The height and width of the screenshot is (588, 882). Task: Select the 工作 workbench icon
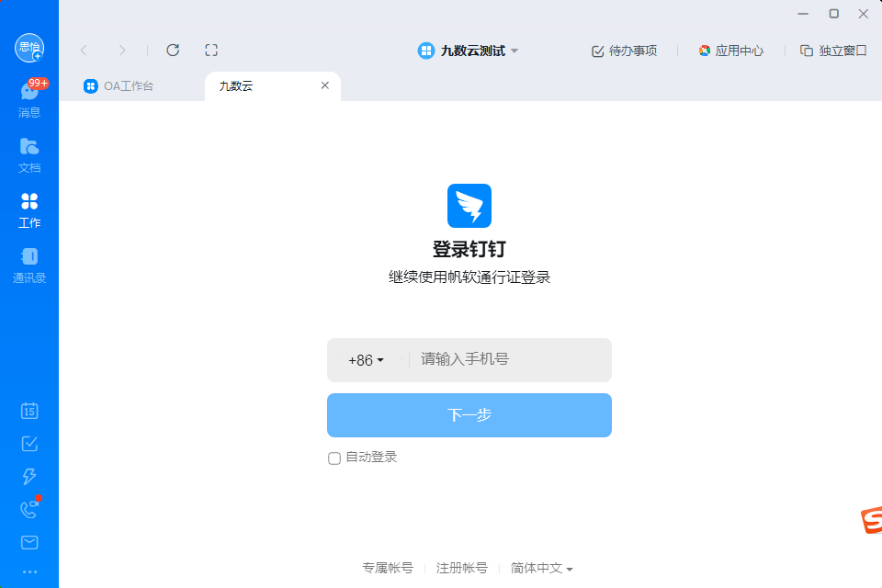click(29, 210)
